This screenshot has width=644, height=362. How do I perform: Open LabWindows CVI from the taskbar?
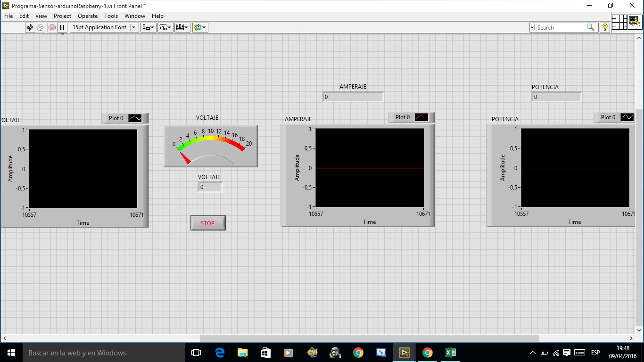312,353
